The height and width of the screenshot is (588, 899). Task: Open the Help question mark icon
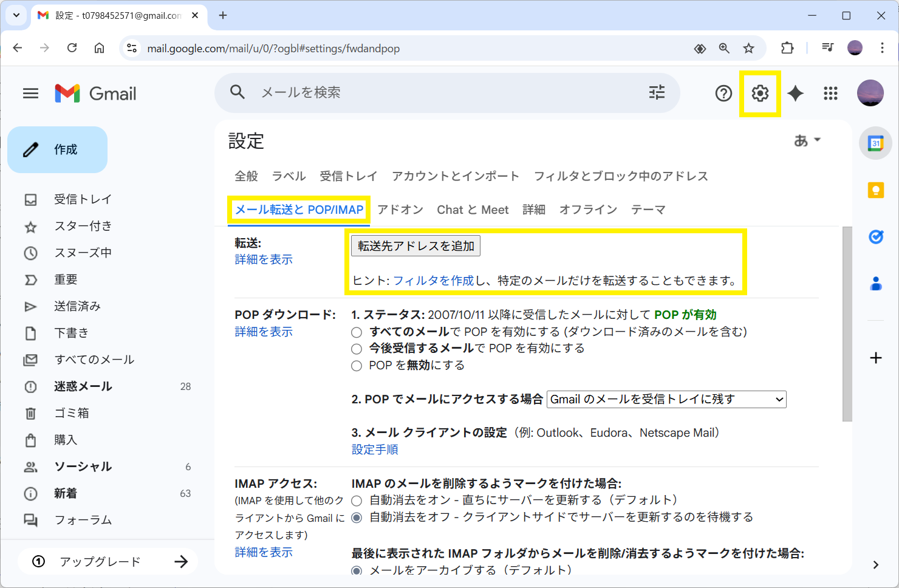tap(723, 94)
